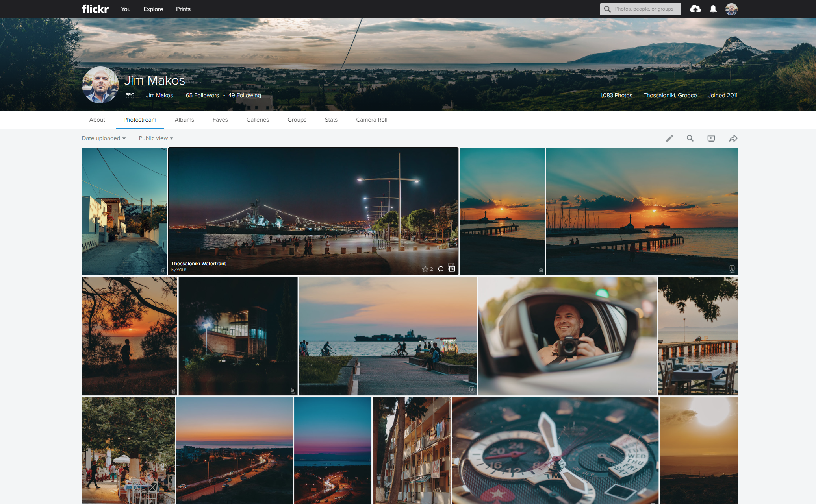
Task: Open account avatar menu in top bar
Action: [x=731, y=9]
